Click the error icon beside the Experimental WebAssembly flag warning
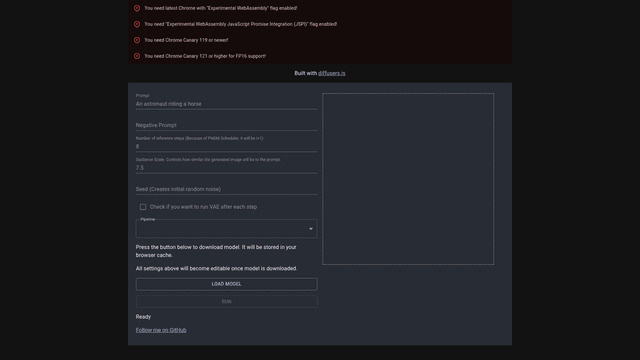Viewport: 640px width, 360px height. point(137,8)
